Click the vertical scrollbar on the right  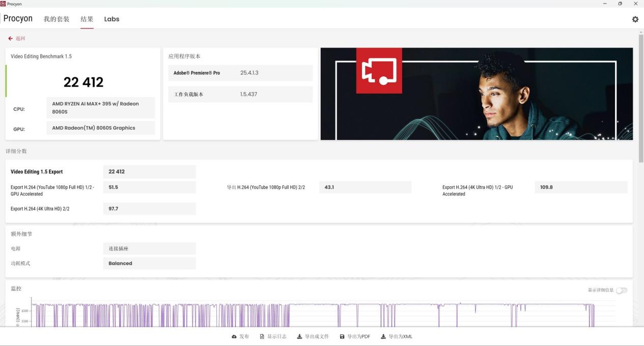point(640,102)
